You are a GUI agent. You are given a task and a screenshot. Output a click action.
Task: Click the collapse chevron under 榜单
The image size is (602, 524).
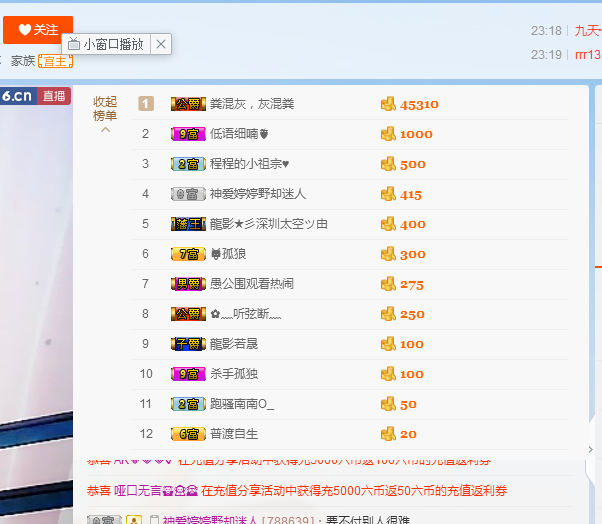105,130
